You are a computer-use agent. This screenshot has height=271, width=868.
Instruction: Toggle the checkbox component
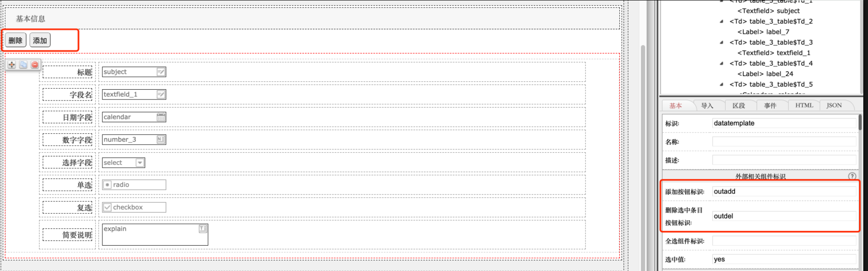pyautogui.click(x=108, y=207)
